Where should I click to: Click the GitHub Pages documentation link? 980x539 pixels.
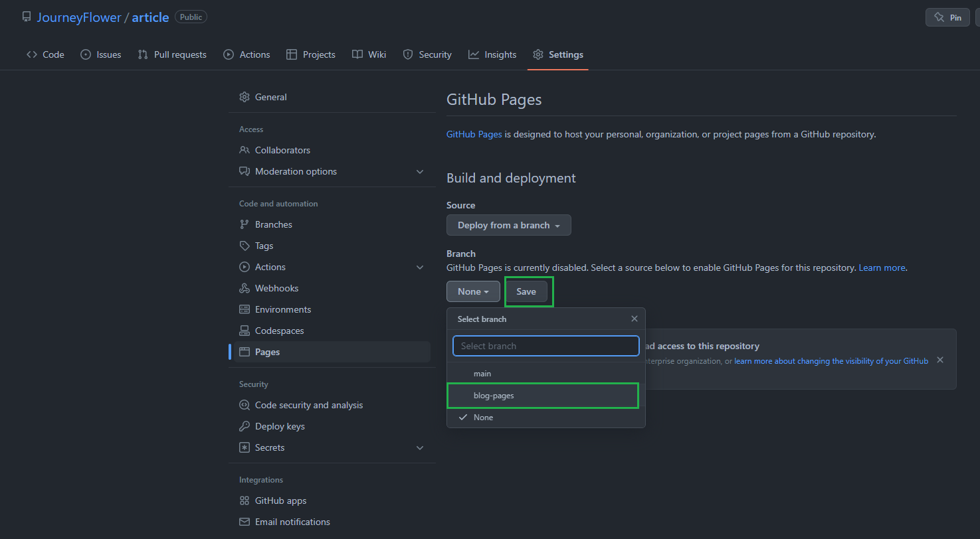tap(474, 134)
